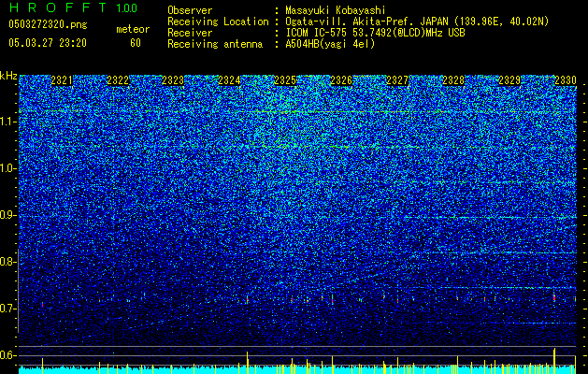Click the meteor count value 60
Viewport: 588px width, 374px height.
point(136,43)
